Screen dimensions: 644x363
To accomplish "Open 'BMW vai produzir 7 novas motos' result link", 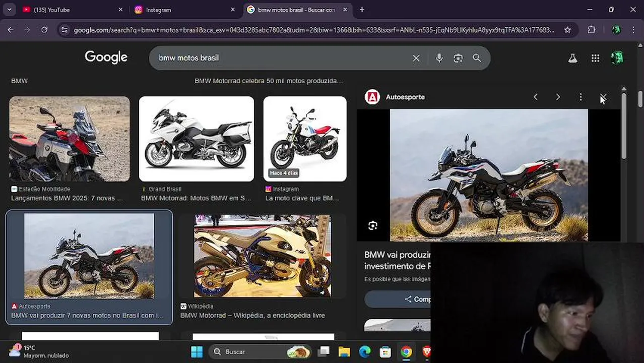I will point(88,315).
